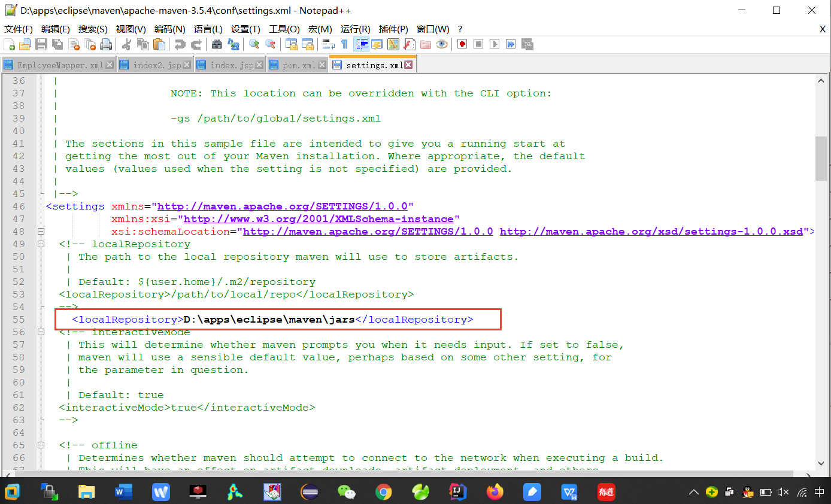Screen dimensions: 831x504
Task: Close the settings.xml tab
Action: tap(408, 65)
